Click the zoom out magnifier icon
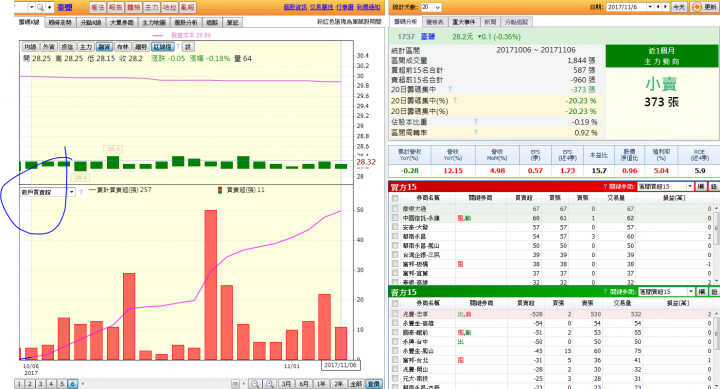 click(x=255, y=384)
